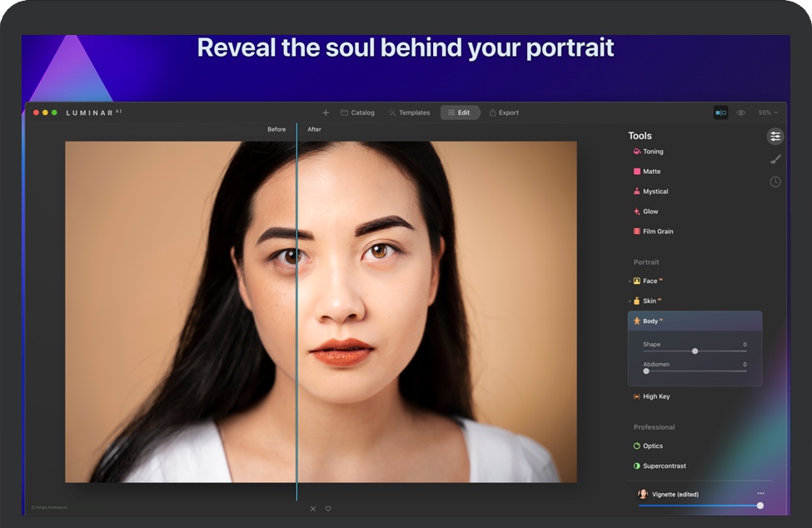Select the Matte tool
The width and height of the screenshot is (812, 528).
pyautogui.click(x=651, y=172)
